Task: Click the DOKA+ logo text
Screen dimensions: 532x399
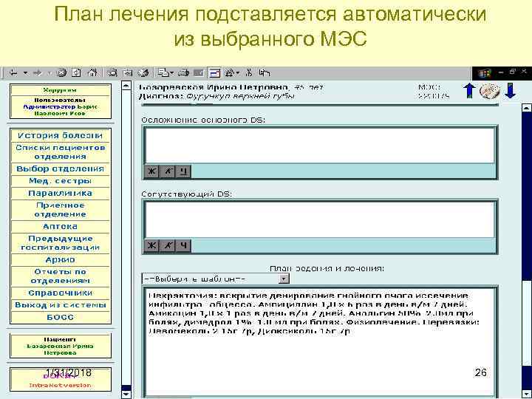Action: (x=60, y=376)
